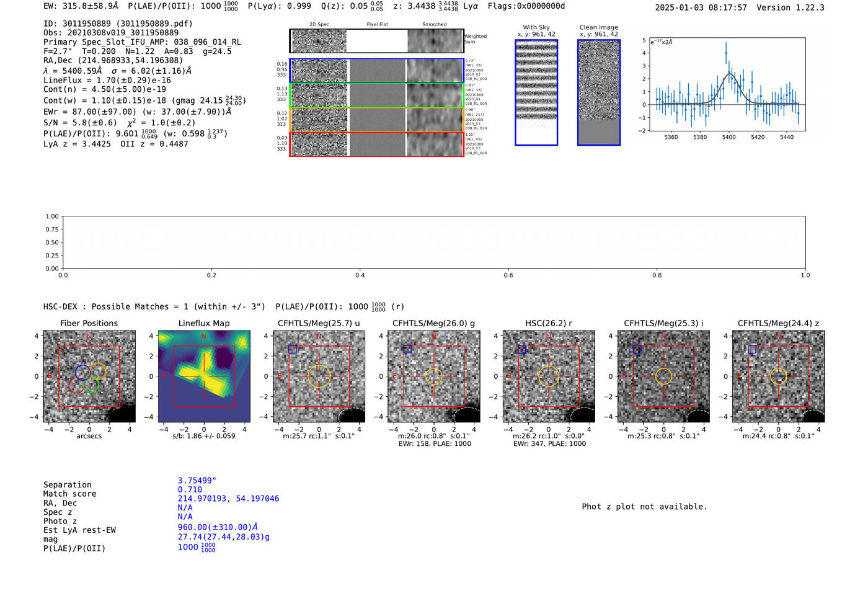Click the Flags:0x0000000d text
This screenshot has width=868, height=591.
coord(526,6)
